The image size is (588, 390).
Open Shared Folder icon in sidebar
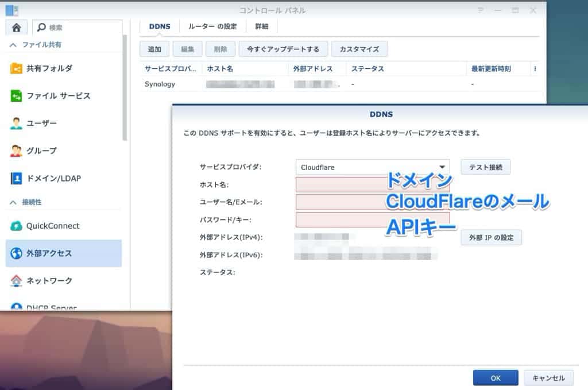point(16,68)
